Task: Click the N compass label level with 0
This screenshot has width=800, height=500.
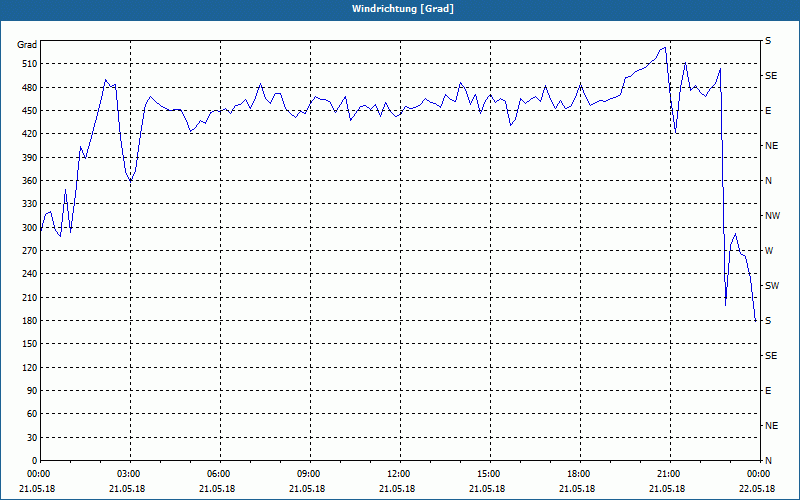Action: pos(768,460)
